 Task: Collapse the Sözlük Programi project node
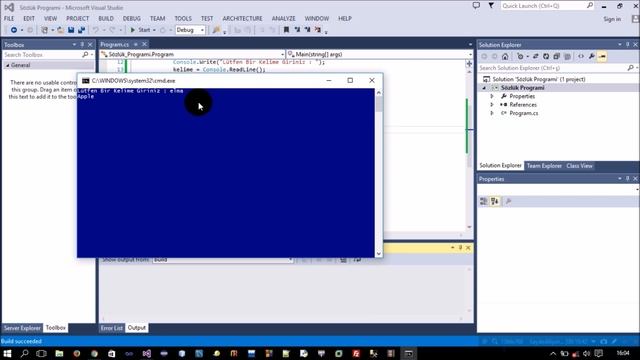(484, 88)
